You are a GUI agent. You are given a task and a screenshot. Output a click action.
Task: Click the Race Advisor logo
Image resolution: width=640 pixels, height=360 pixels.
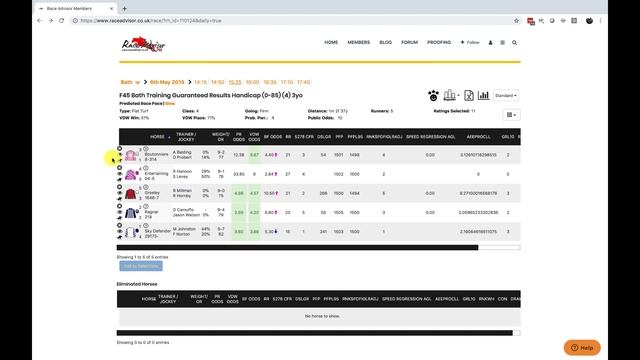[x=143, y=44]
